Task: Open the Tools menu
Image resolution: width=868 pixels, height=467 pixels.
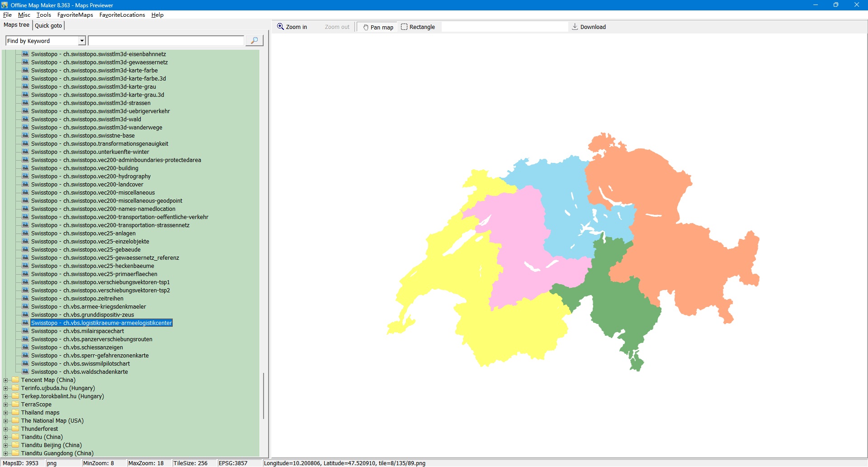Action: [43, 15]
